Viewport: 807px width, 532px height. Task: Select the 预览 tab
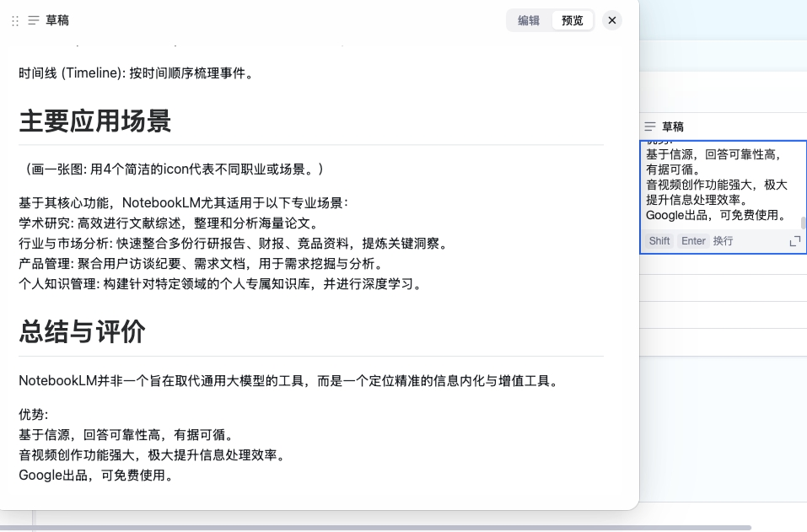(x=573, y=20)
